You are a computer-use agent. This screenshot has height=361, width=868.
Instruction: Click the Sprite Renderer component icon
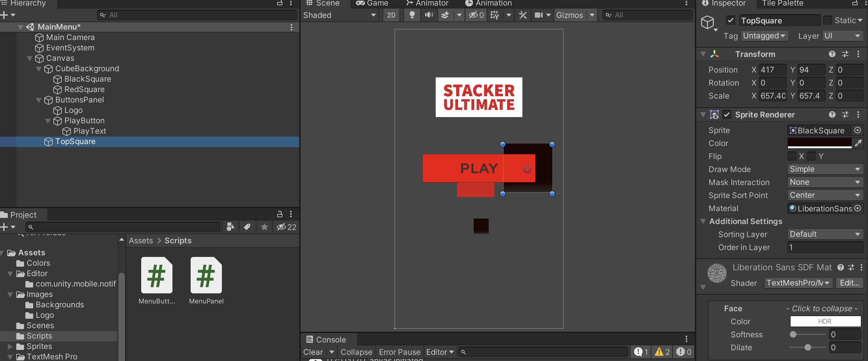pyautogui.click(x=715, y=114)
